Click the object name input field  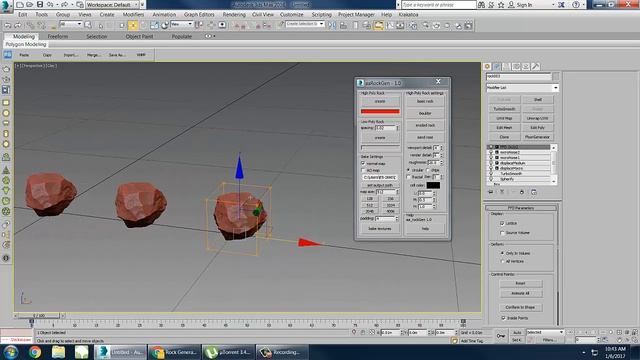[518, 76]
